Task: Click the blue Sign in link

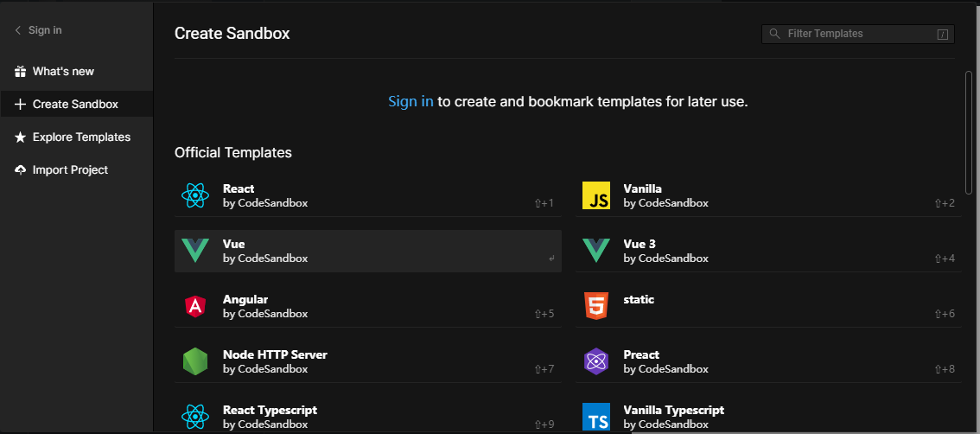Action: click(x=410, y=101)
